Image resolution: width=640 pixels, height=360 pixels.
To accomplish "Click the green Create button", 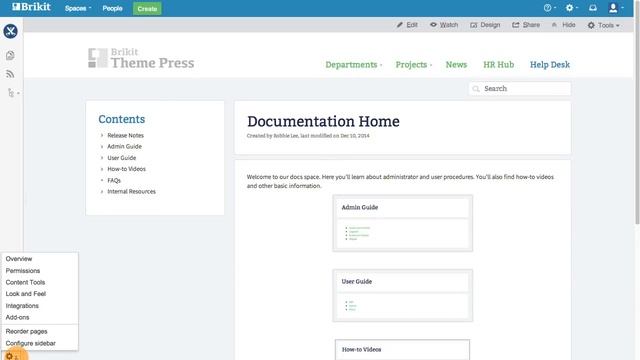I will coord(147,9).
